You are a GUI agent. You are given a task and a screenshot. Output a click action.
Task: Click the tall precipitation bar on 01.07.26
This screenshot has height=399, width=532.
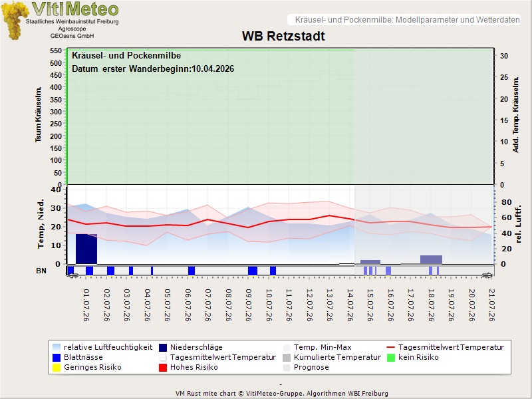[86, 249]
